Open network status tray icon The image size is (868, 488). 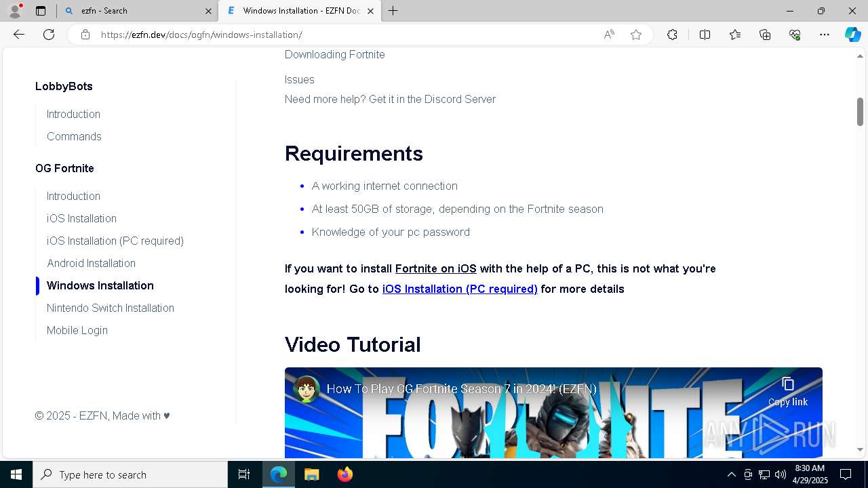click(764, 474)
